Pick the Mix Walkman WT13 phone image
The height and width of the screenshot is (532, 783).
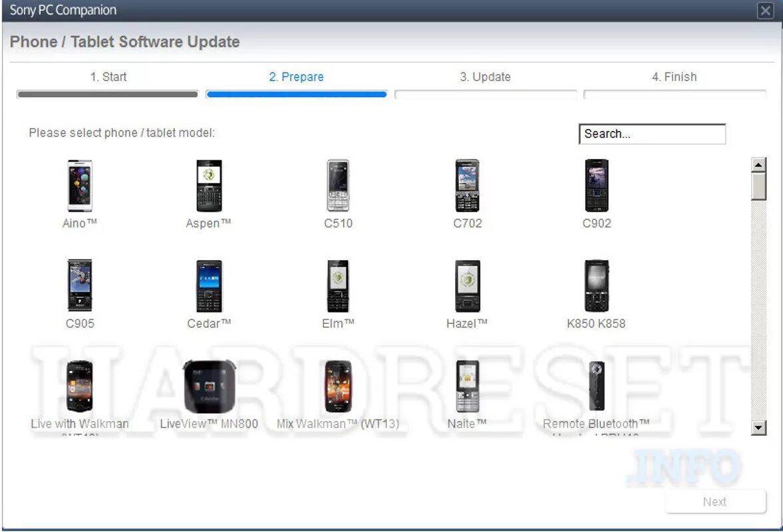(338, 386)
